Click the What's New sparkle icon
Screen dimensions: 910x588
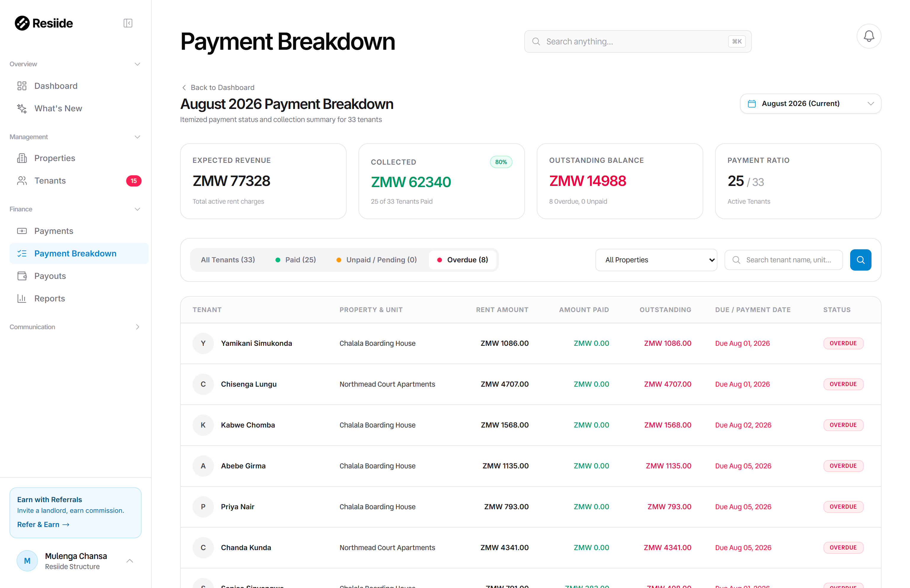[x=22, y=108]
